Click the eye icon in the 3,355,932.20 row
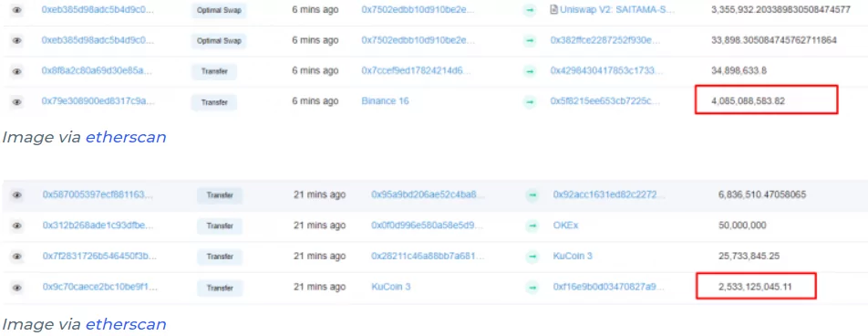This screenshot has width=868, height=336. tap(17, 10)
